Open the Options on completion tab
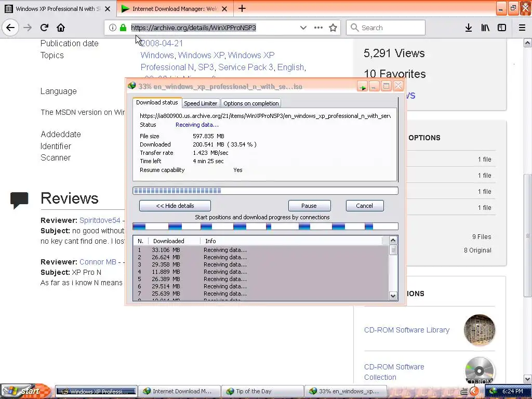The width and height of the screenshot is (532, 399). click(251, 103)
